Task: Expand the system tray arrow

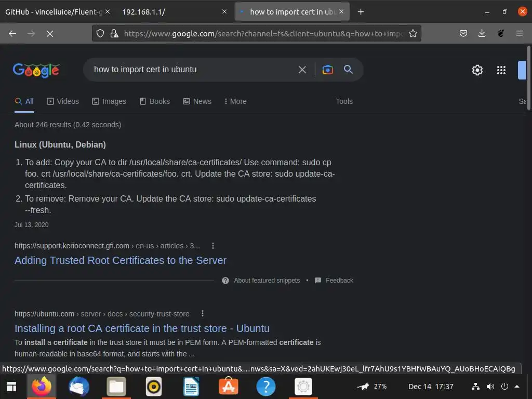Action: click(x=517, y=386)
